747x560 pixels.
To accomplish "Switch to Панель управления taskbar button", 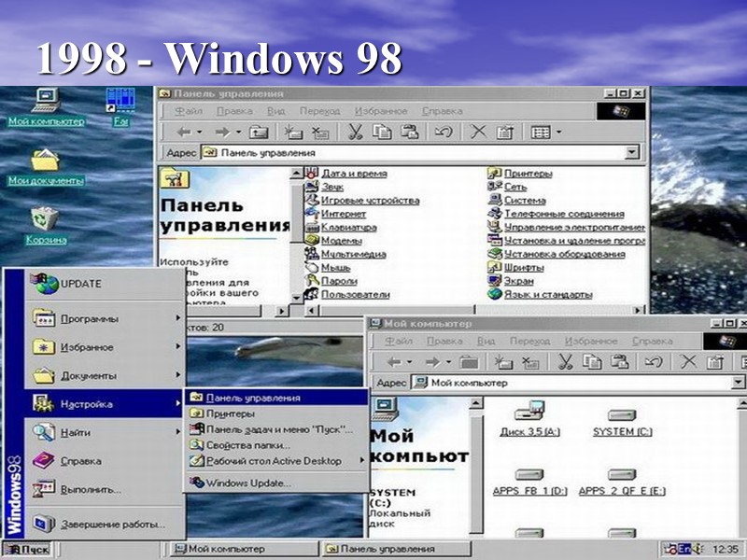I will [396, 549].
